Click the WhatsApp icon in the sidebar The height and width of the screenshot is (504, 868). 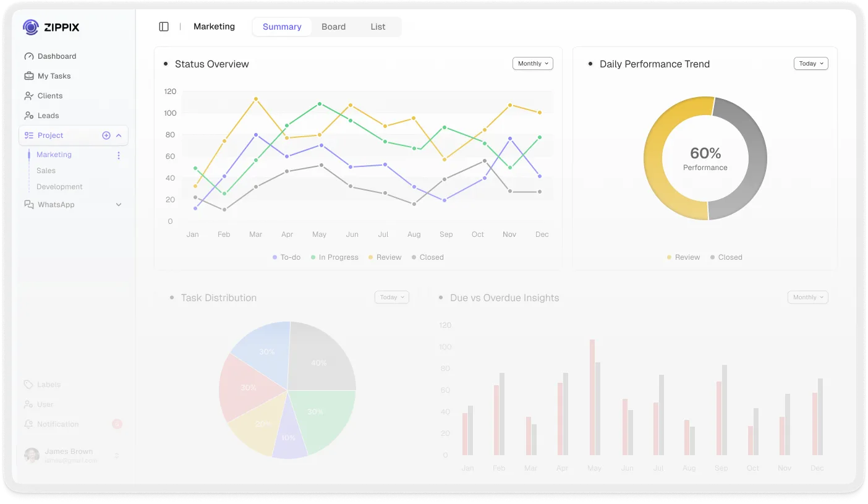(28, 204)
